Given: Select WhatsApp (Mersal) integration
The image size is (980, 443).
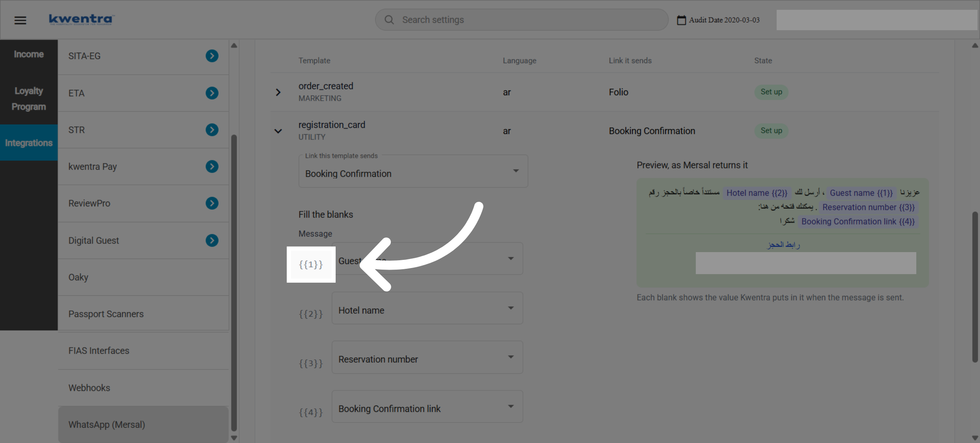Looking at the screenshot, I should [143, 424].
